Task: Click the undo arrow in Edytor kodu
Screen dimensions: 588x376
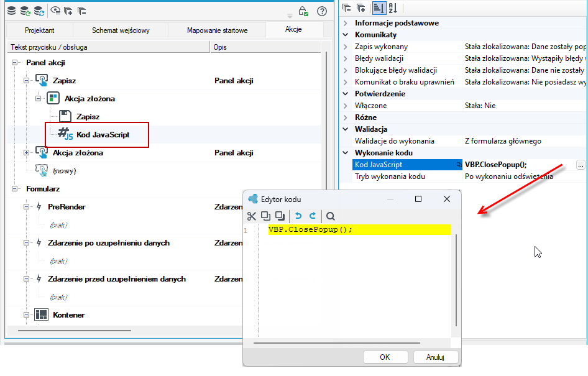Action: click(x=298, y=216)
